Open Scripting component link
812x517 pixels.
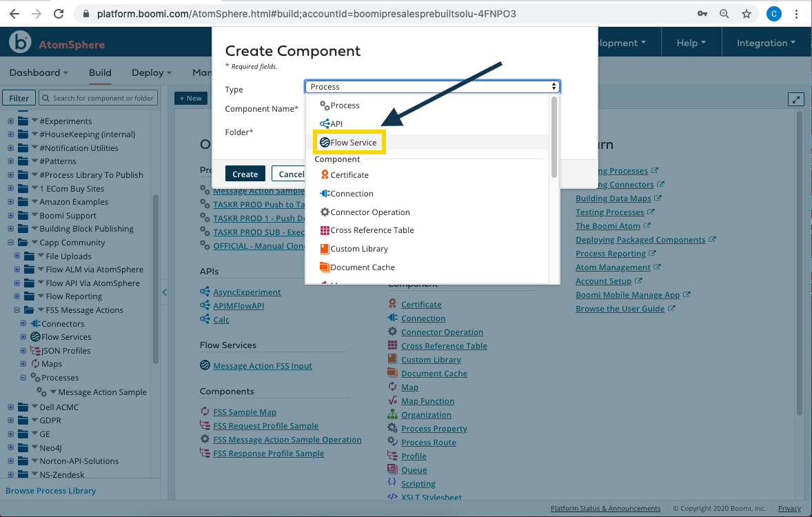418,483
